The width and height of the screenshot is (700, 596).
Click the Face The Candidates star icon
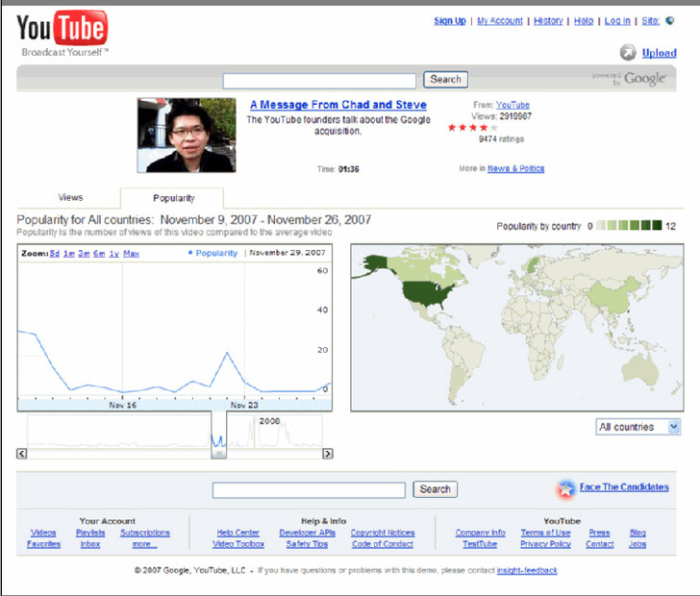point(565,489)
